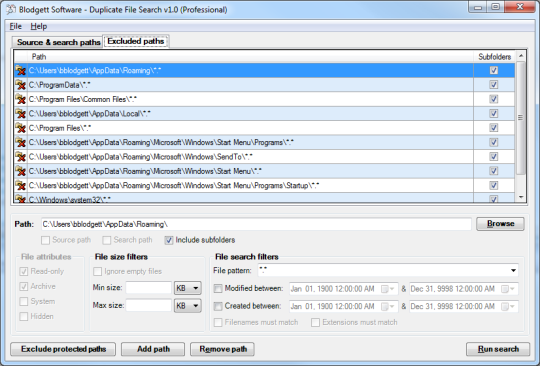
Task: Click the Min size input box
Action: tap(148, 288)
